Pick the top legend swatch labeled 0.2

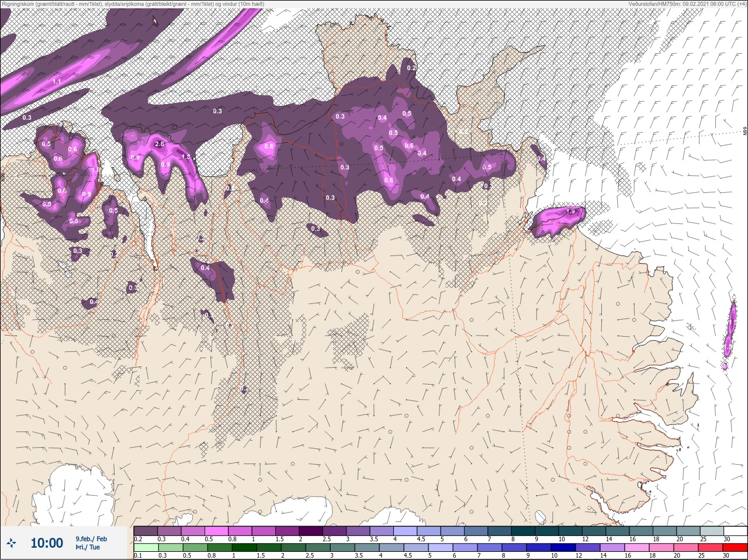(x=146, y=531)
